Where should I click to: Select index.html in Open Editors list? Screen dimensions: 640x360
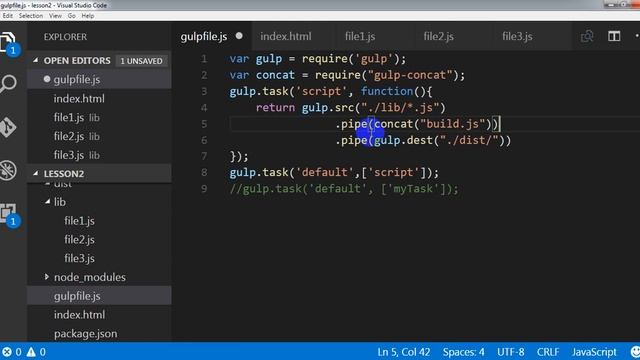click(99, 98)
